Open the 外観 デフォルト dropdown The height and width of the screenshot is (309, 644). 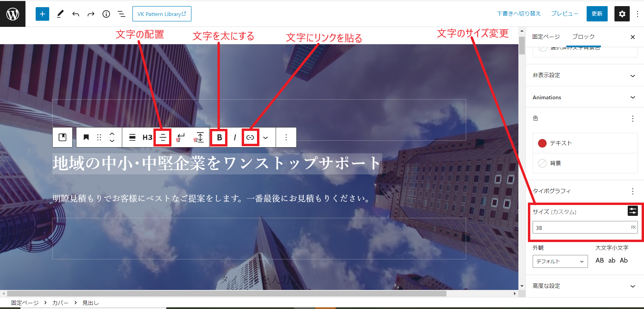click(x=560, y=261)
